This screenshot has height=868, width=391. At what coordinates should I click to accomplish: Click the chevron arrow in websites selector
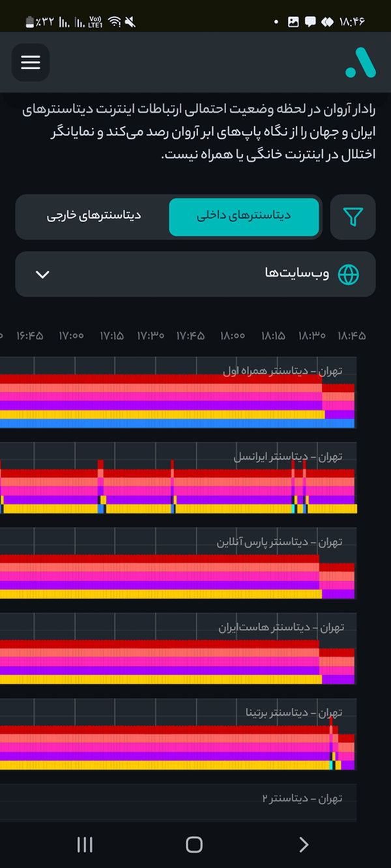click(x=42, y=274)
